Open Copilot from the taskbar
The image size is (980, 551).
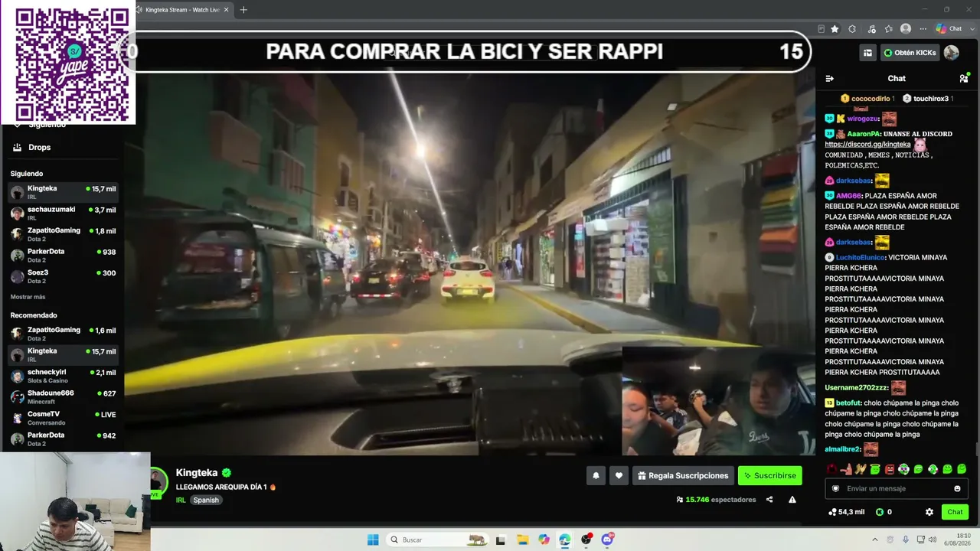pyautogui.click(x=544, y=540)
